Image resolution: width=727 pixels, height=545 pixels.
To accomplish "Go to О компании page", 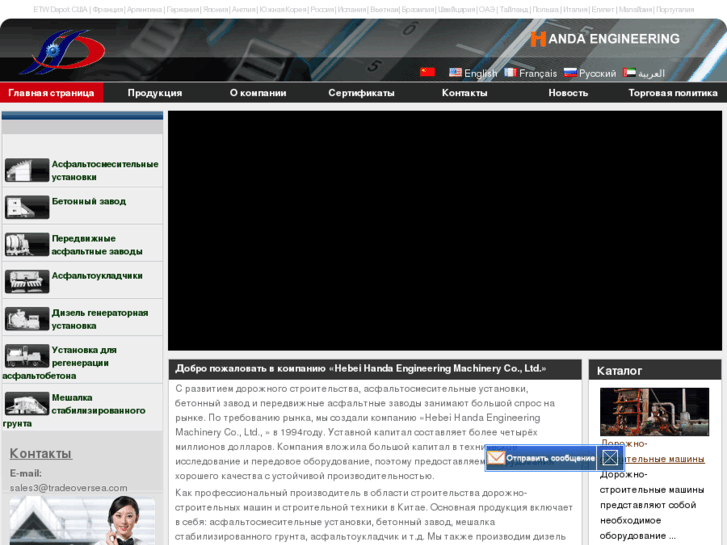I will click(x=258, y=93).
